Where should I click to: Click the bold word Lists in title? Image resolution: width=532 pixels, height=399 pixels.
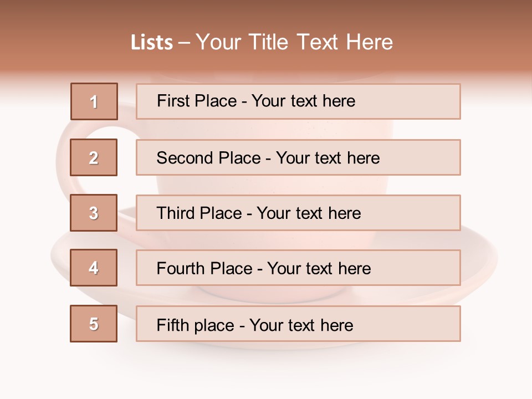(x=151, y=43)
